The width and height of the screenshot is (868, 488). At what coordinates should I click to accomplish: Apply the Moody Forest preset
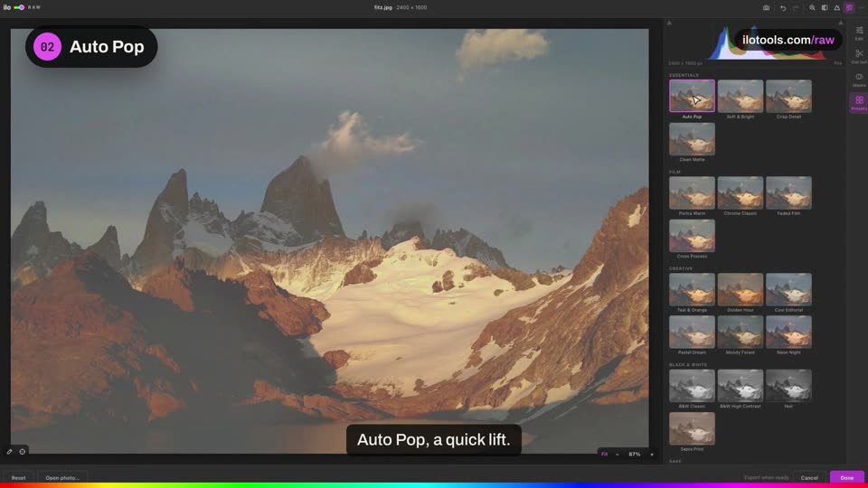point(741,332)
